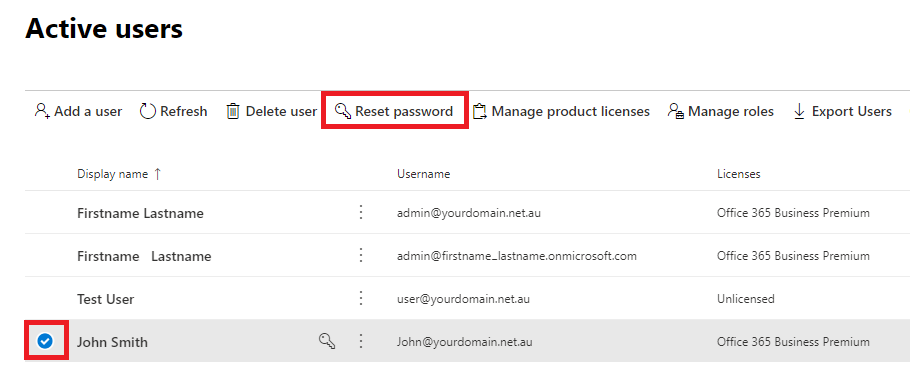Uncheck the John Smith row checkbox
The image size is (910, 390).
pos(45,341)
